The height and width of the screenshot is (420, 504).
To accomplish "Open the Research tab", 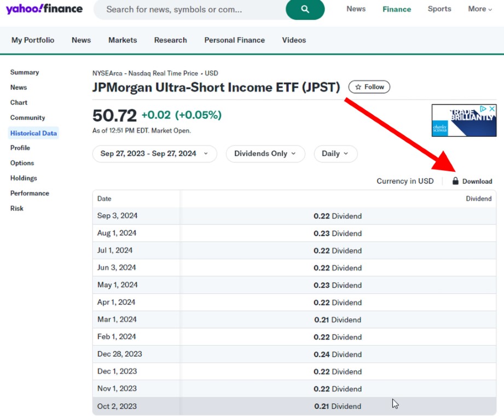I will [170, 40].
